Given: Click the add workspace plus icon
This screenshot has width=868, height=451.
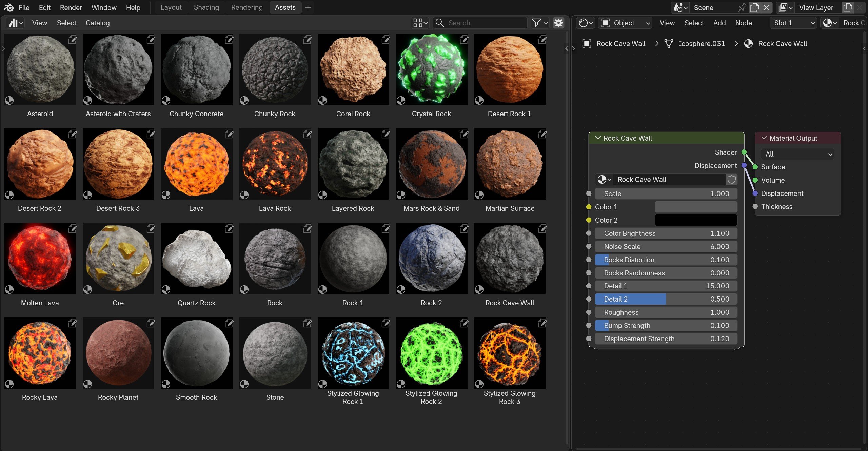Looking at the screenshot, I should point(308,7).
